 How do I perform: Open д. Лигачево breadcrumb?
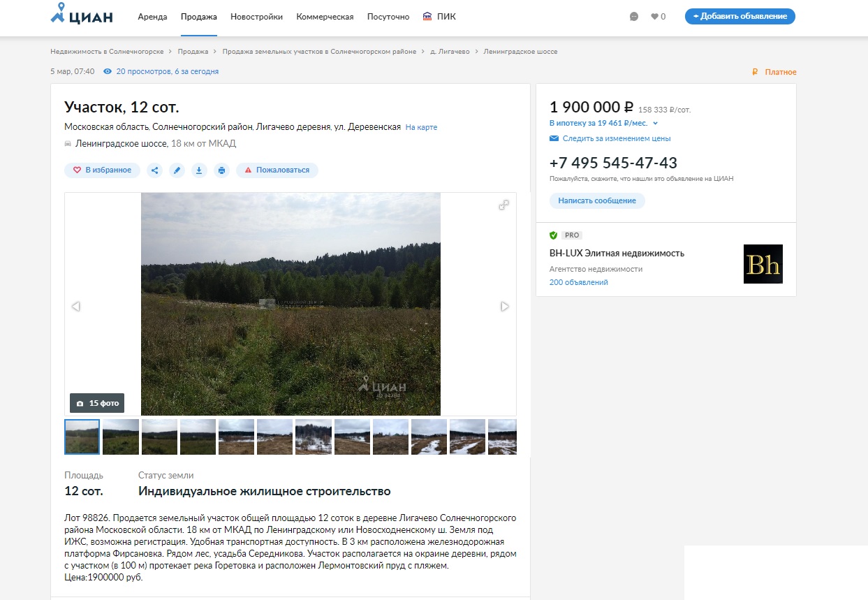pyautogui.click(x=450, y=52)
